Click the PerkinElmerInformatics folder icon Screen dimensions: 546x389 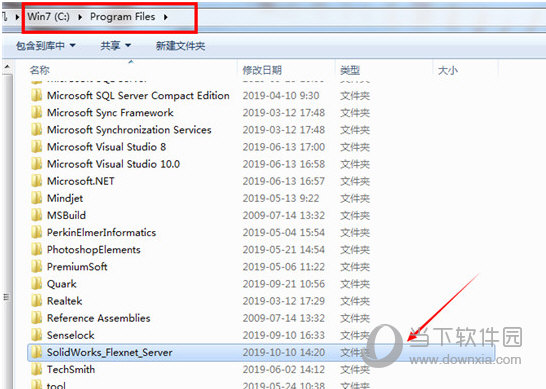37,232
